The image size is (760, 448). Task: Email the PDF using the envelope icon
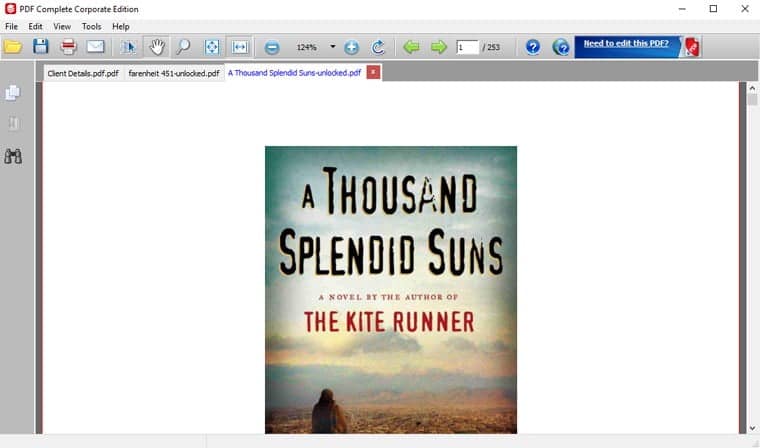point(95,47)
